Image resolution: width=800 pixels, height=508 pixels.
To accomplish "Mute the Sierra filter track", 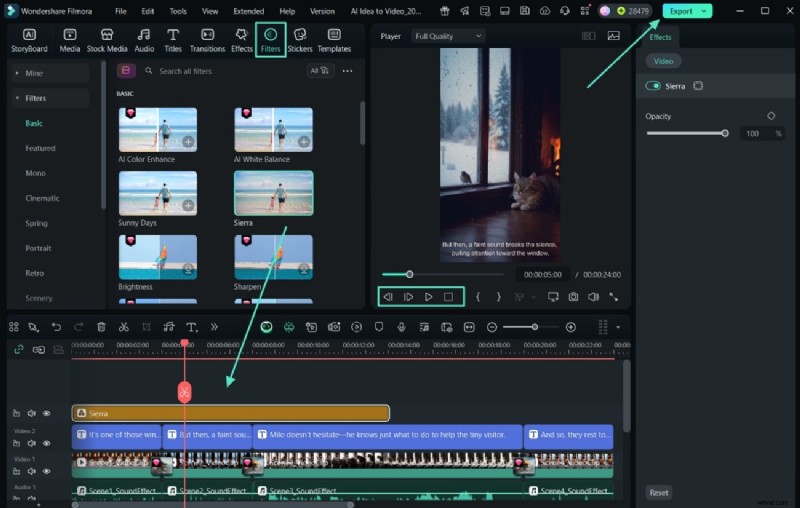I will tap(31, 413).
